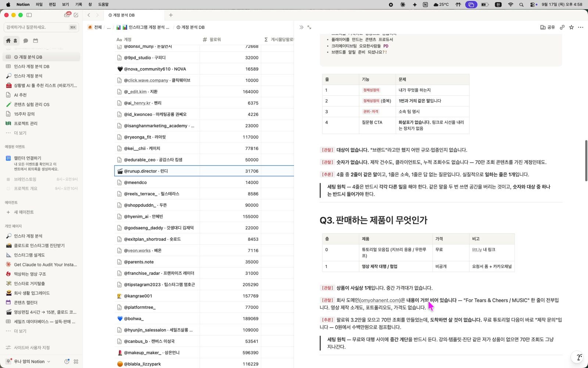Open the page in full view icon
The image size is (588, 368).
click(309, 27)
